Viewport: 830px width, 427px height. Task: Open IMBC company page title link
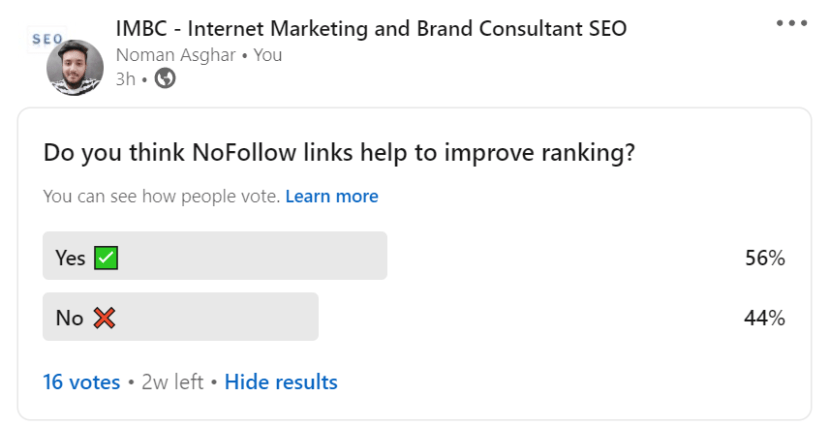(x=371, y=28)
